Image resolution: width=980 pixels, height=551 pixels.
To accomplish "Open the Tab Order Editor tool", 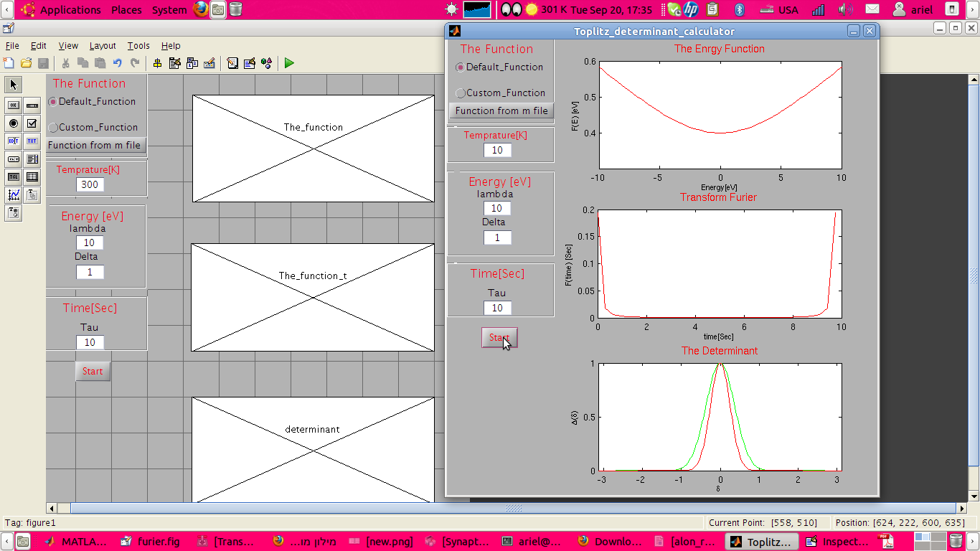I will pyautogui.click(x=192, y=63).
